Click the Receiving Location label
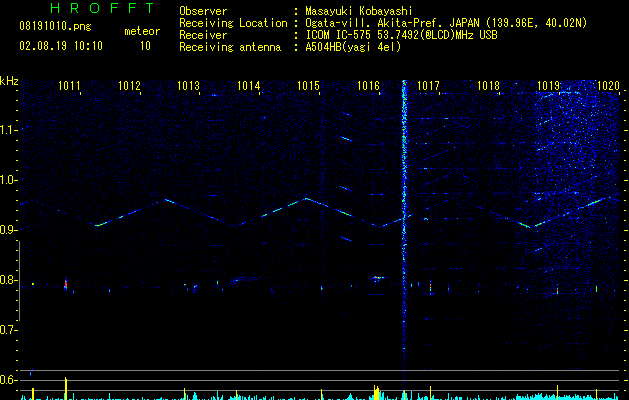The image size is (629, 400). (x=233, y=23)
